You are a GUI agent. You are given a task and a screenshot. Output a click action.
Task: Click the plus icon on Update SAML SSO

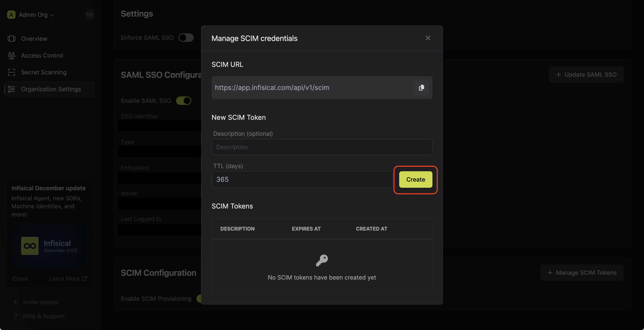click(559, 75)
